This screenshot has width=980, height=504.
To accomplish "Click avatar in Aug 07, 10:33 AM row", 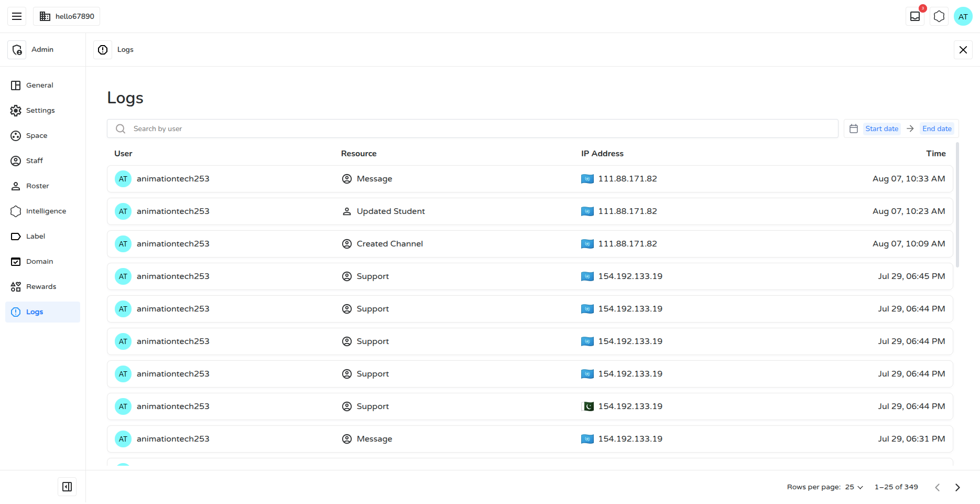I will coord(123,179).
